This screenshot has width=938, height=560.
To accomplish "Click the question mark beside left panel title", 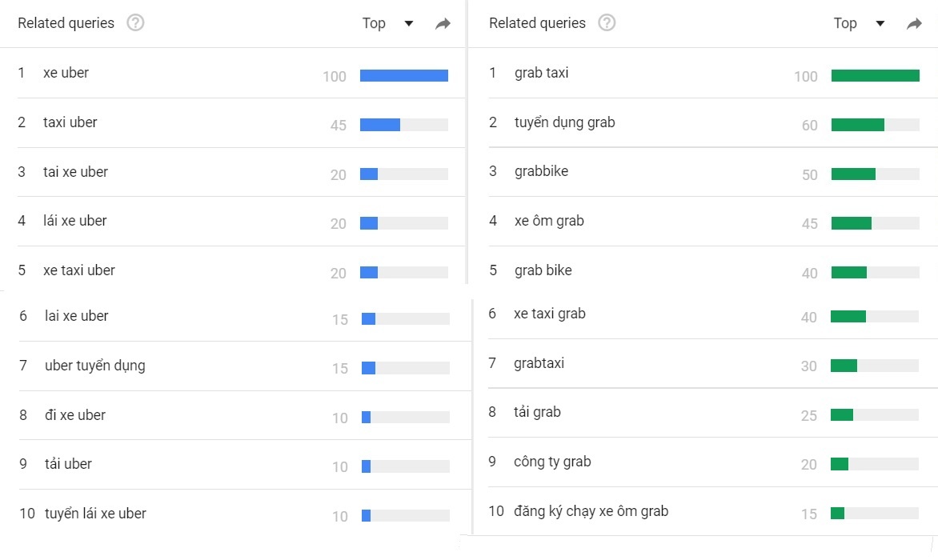I will click(135, 22).
